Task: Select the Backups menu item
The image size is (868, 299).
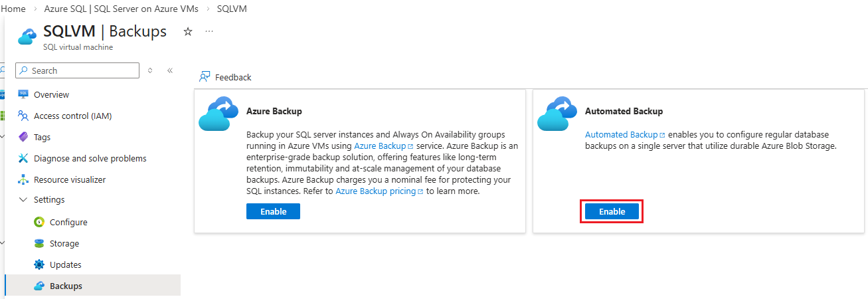Action: point(66,286)
